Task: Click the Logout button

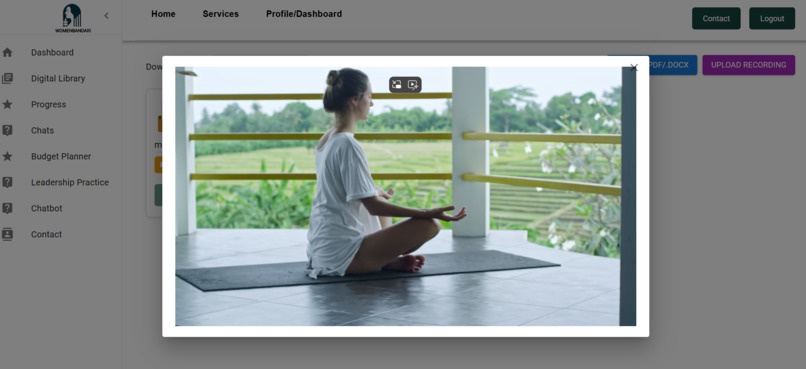Action: pos(772,19)
